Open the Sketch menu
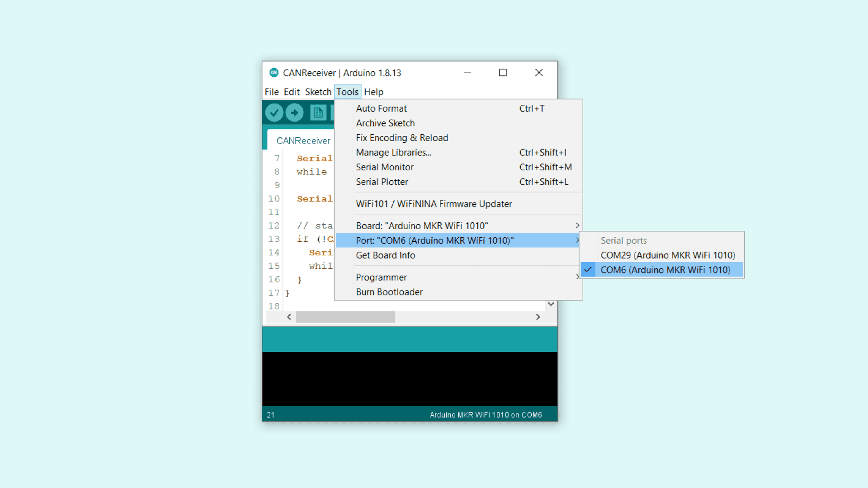 pos(318,92)
